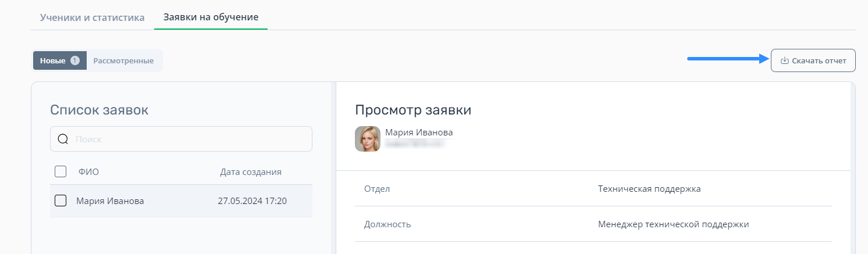Show Рассмотренные applications
This screenshot has height=254, width=868.
coord(123,60)
